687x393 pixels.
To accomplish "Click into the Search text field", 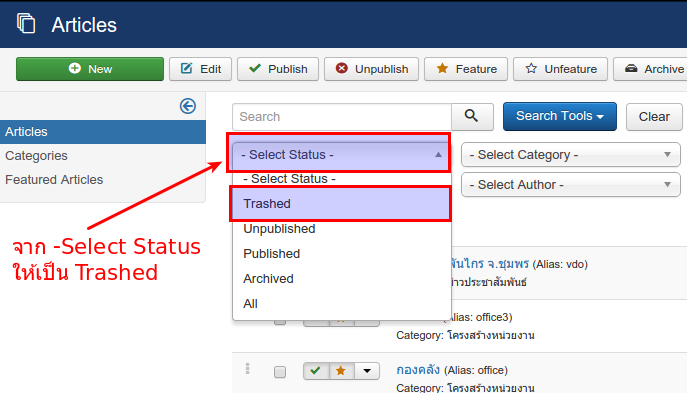I will click(x=342, y=117).
